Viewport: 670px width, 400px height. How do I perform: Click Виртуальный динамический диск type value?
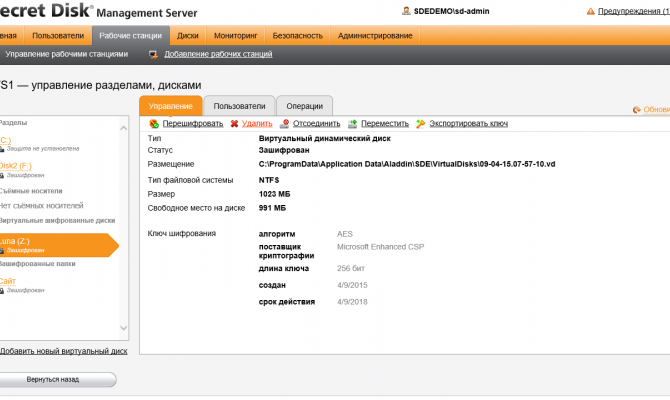[325, 138]
